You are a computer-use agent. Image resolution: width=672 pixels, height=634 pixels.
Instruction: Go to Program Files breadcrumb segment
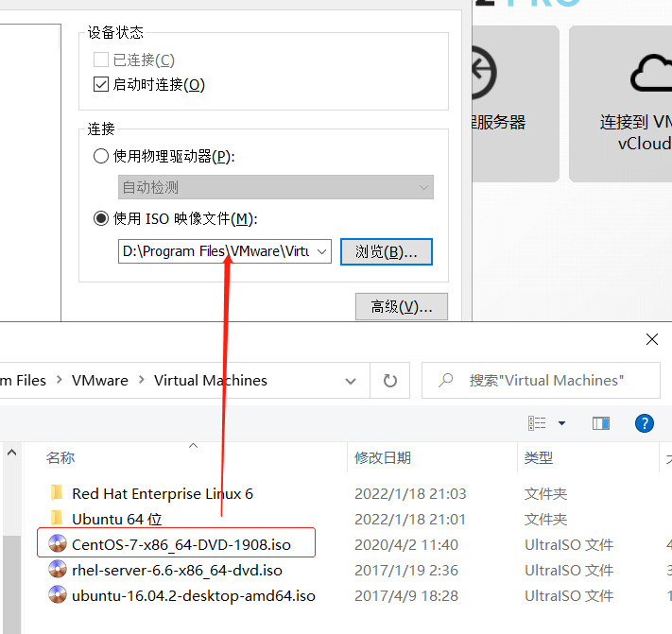(x=23, y=381)
